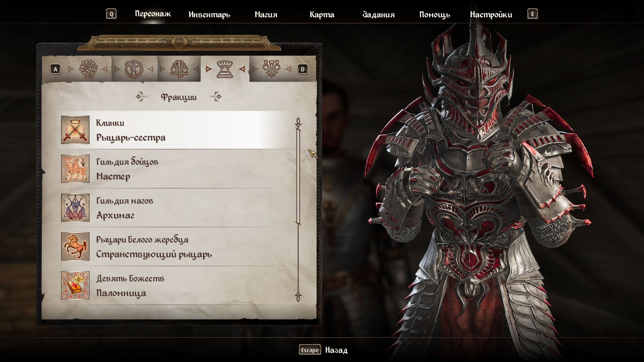Open the Магия tab
Image resolution: width=644 pixels, height=362 pixels.
tap(266, 14)
